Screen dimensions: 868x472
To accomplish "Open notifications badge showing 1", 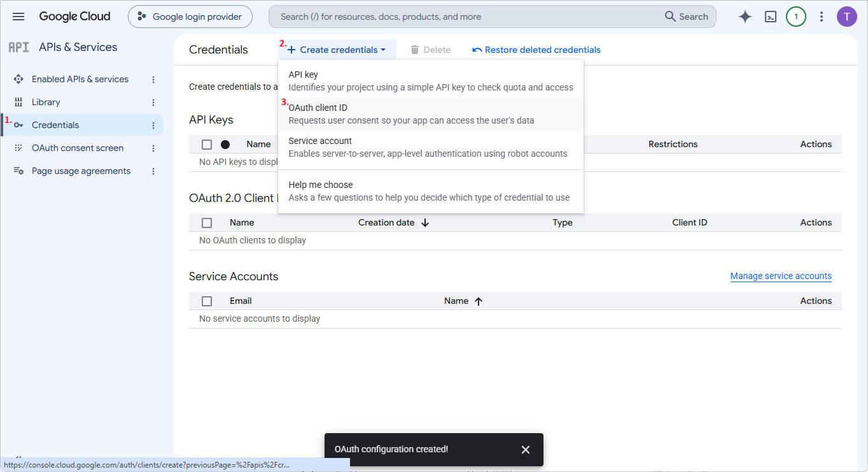I will tap(796, 17).
